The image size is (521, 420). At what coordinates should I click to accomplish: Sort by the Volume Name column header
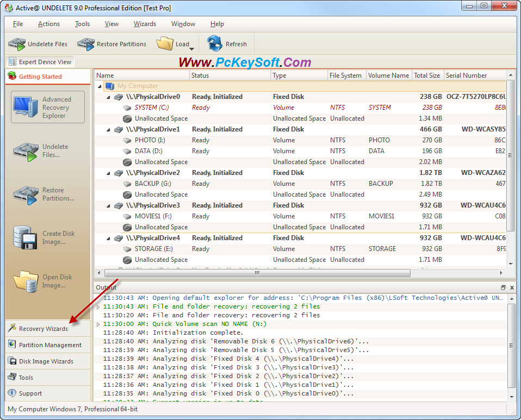388,76
